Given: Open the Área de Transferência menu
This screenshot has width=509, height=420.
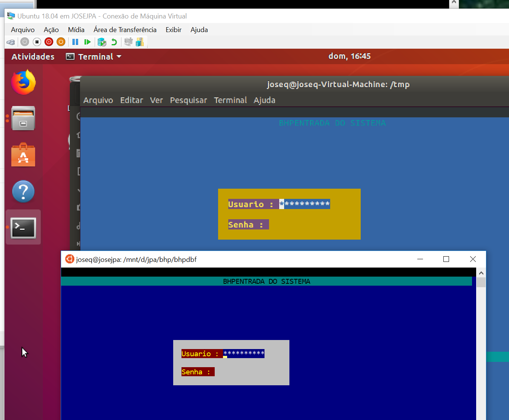Looking at the screenshot, I should (x=125, y=30).
